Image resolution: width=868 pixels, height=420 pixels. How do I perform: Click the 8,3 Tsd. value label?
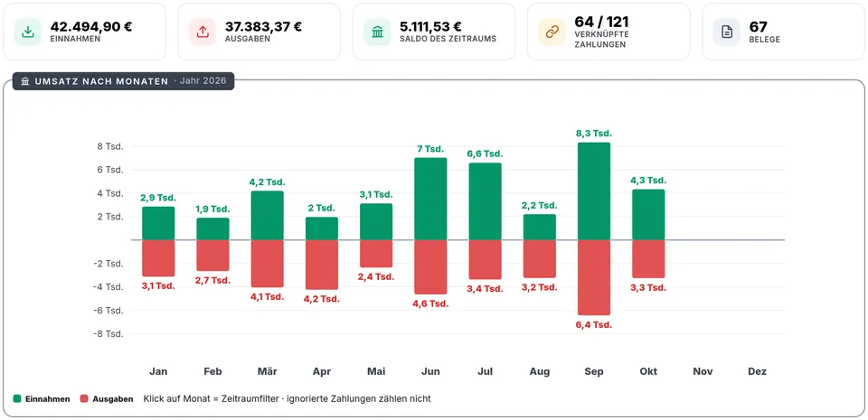594,133
